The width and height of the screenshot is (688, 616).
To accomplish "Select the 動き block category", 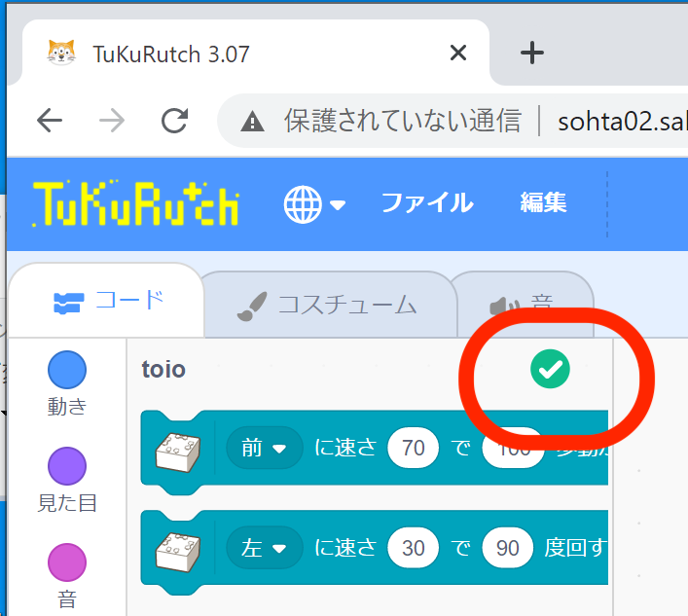I will pyautogui.click(x=67, y=383).
